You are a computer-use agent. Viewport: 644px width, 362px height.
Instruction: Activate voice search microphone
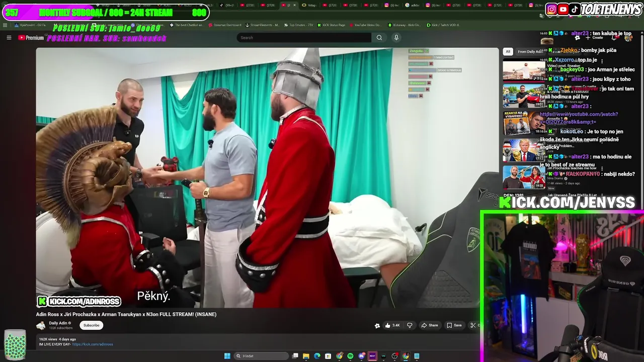tap(396, 38)
